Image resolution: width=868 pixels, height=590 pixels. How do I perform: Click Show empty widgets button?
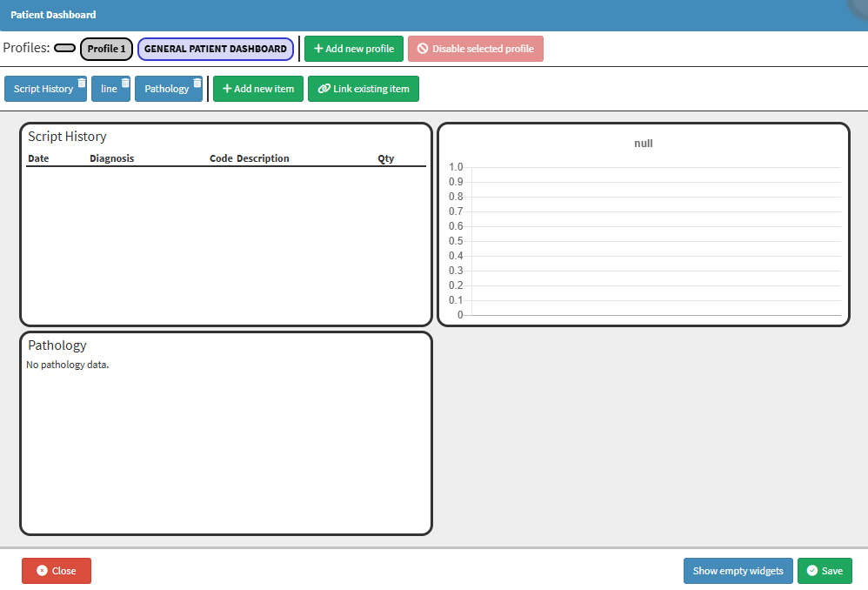tap(738, 571)
